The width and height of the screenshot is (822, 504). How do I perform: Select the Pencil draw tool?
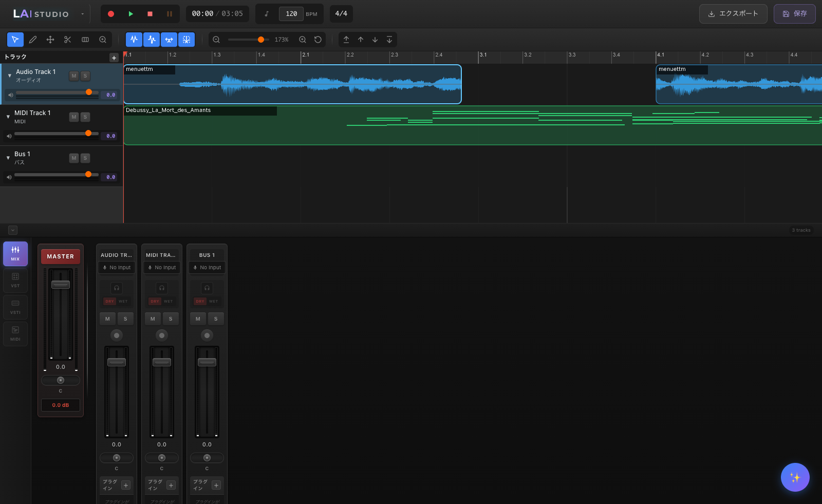click(x=33, y=40)
